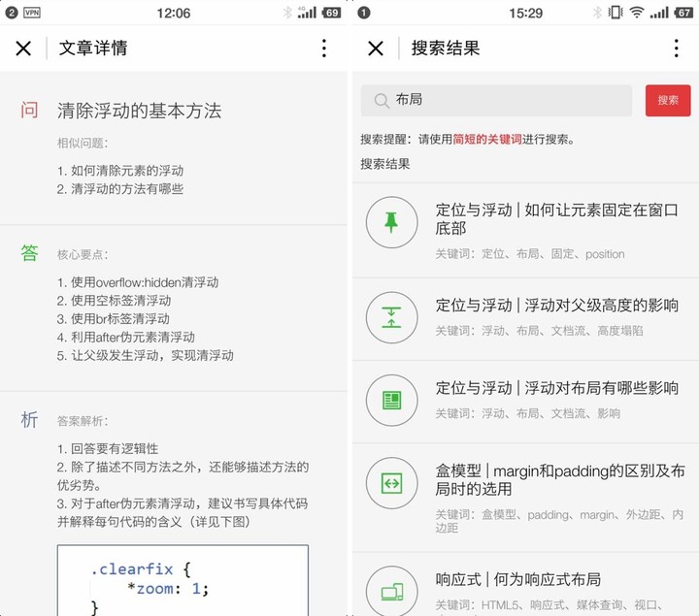Open the three-dot menu on 文章详情 screen

324,49
